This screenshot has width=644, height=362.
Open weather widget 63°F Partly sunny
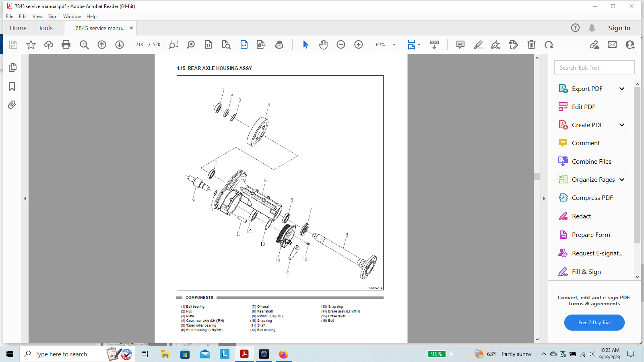click(503, 354)
